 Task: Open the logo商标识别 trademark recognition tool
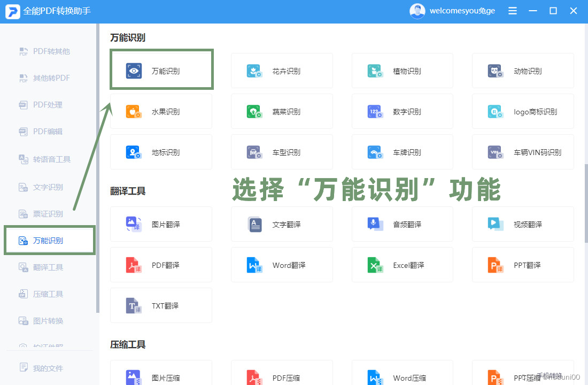tap(523, 111)
